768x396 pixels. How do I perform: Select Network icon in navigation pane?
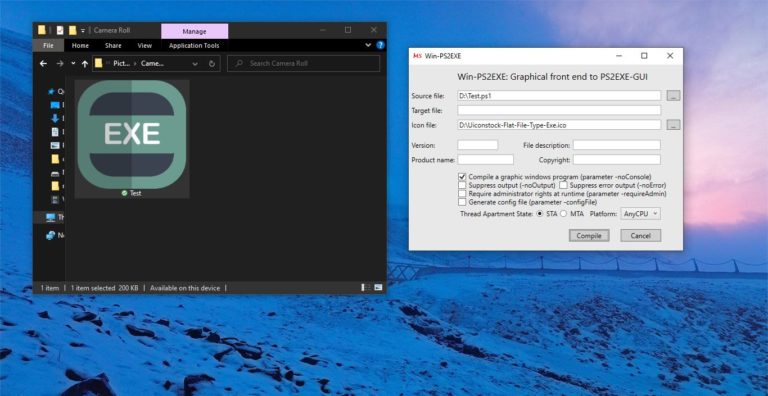[x=50, y=235]
